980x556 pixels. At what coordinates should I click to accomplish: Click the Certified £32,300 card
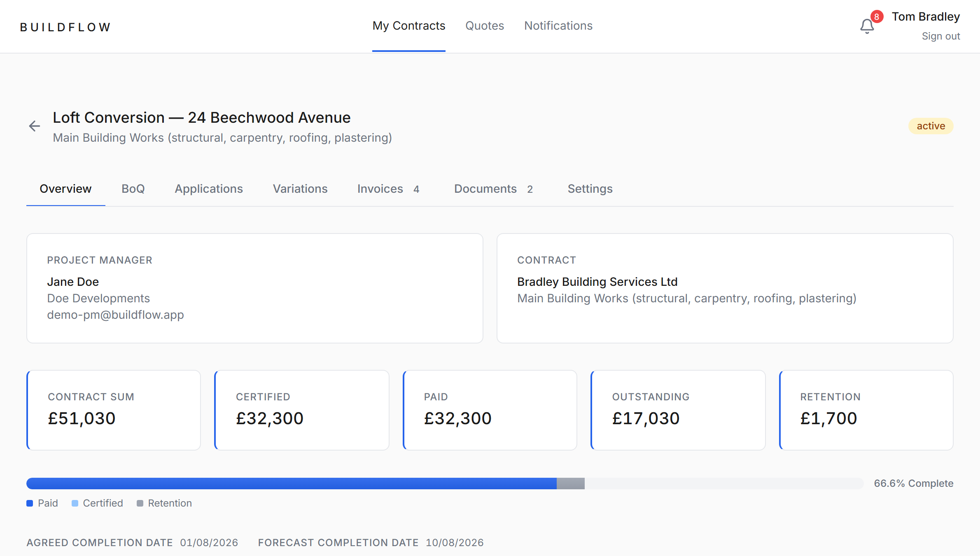pyautogui.click(x=302, y=410)
